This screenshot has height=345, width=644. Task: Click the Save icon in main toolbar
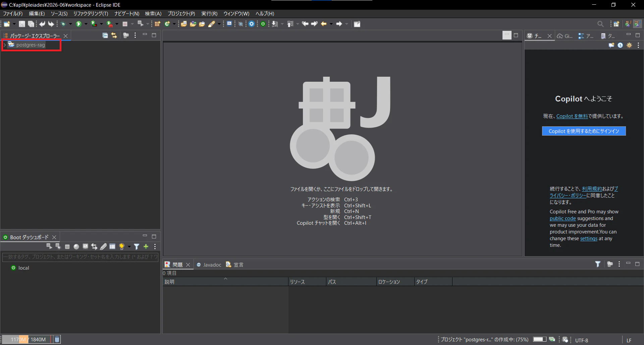pos(22,24)
